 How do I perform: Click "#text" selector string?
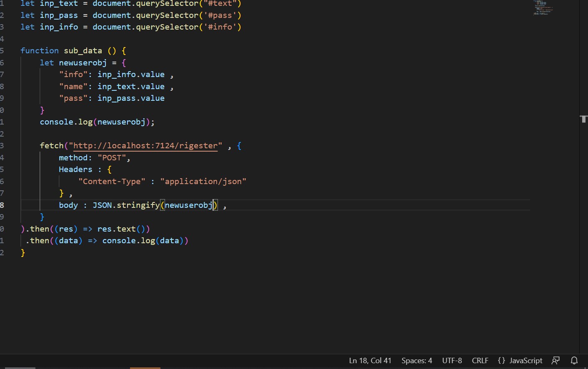click(220, 3)
